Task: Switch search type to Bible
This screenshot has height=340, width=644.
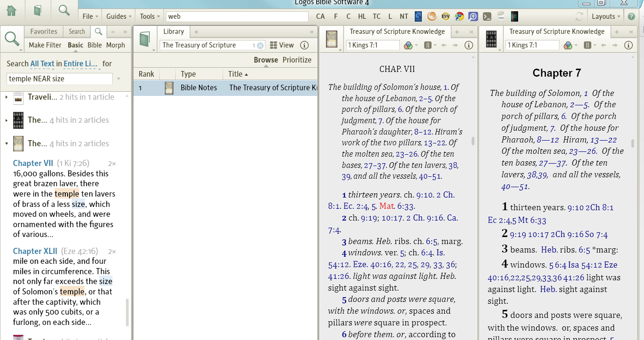Action: click(94, 45)
